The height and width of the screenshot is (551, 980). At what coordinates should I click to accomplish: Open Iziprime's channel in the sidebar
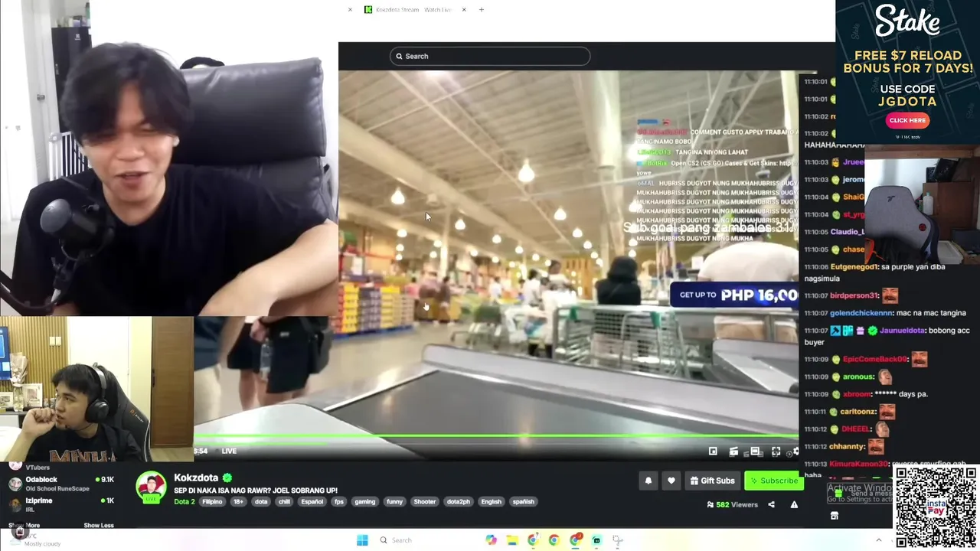61,504
